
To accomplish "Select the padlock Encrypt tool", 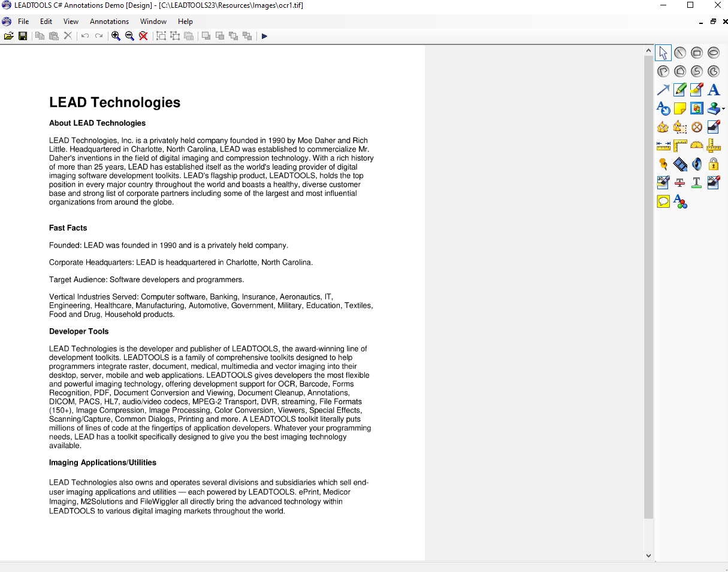I will 714,164.
